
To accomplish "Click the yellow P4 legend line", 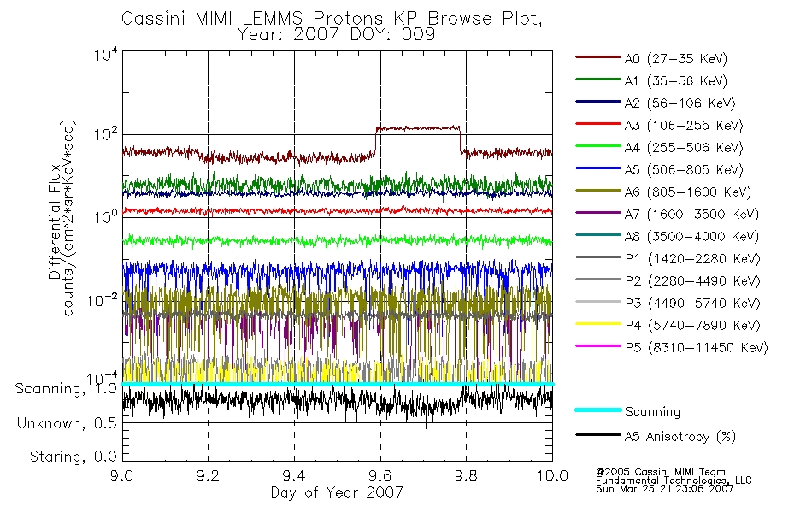I will click(x=598, y=323).
